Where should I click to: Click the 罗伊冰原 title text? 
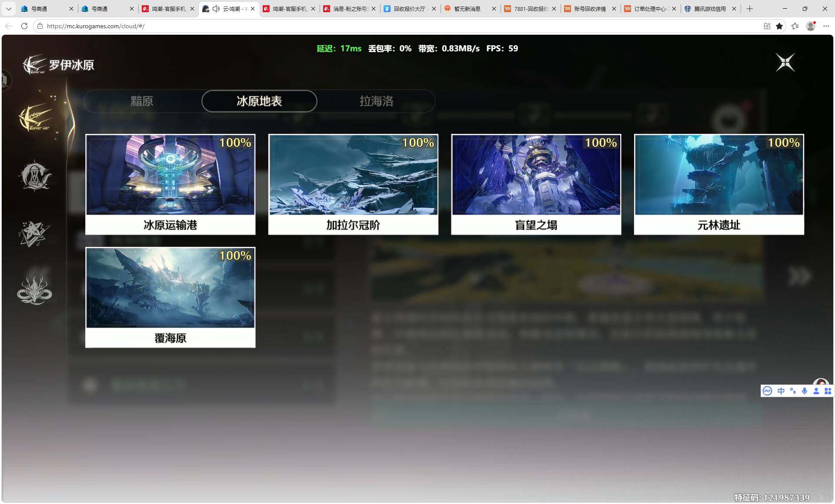click(x=72, y=65)
